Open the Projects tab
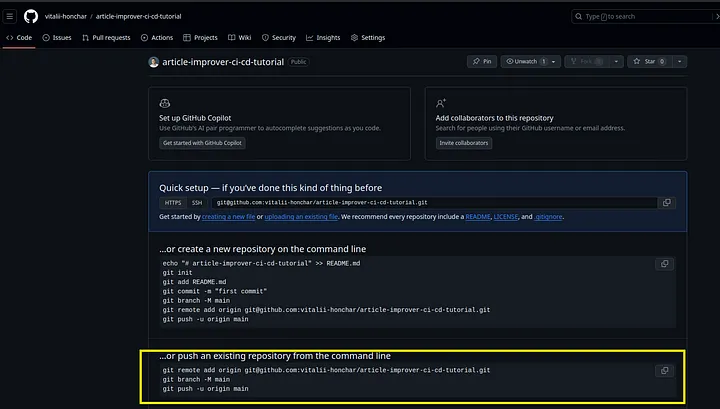720x409 pixels. [200, 38]
